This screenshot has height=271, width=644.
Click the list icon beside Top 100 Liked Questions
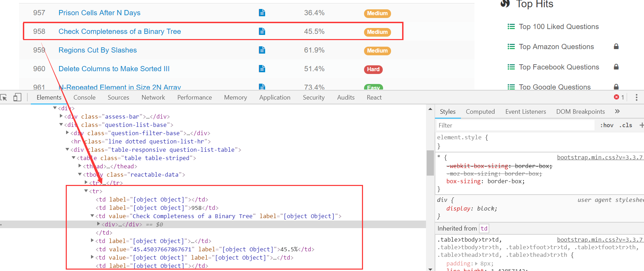511,27
